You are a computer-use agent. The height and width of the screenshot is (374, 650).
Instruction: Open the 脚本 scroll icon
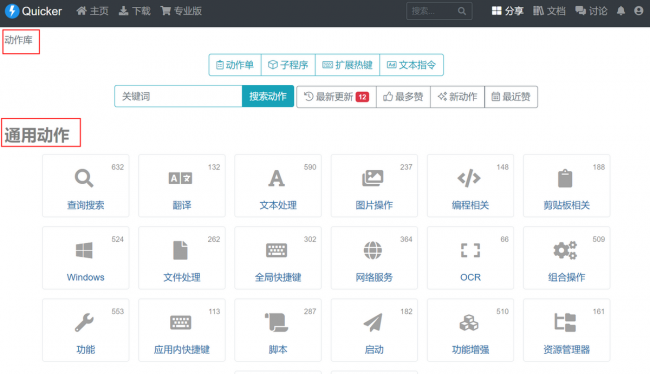[276, 323]
